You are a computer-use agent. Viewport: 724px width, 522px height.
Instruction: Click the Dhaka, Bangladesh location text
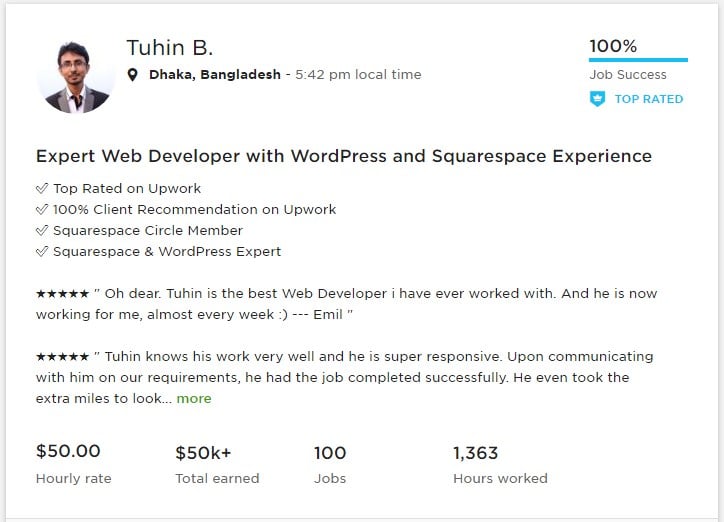tap(215, 75)
